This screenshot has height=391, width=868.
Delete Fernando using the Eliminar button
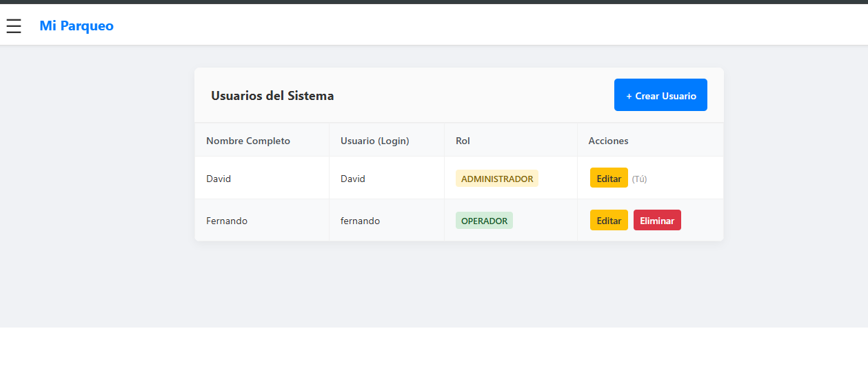657,221
